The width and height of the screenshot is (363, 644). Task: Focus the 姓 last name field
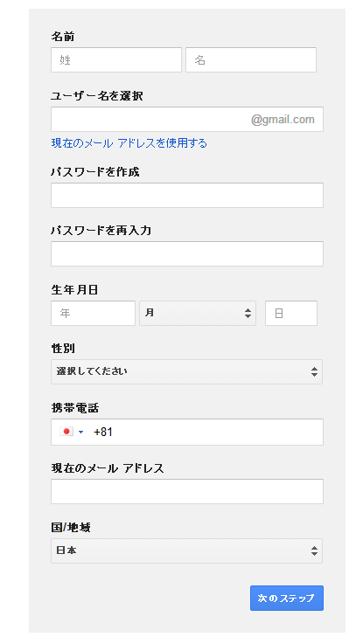pyautogui.click(x=116, y=60)
